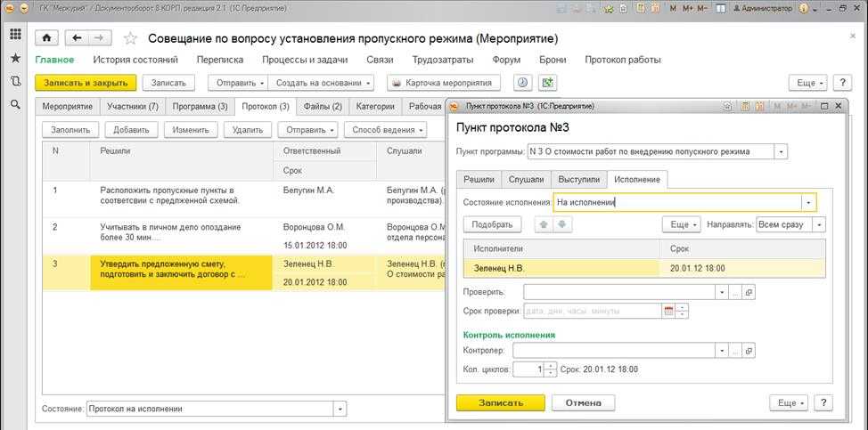
Task: Add the meeting to favorites with the star
Action: point(130,39)
